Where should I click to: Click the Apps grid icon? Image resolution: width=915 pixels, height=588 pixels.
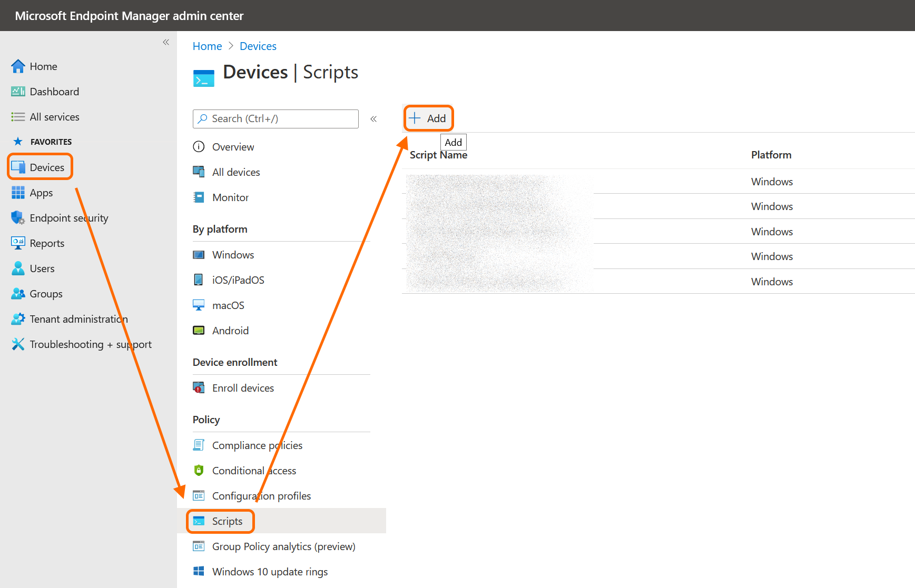(18, 193)
